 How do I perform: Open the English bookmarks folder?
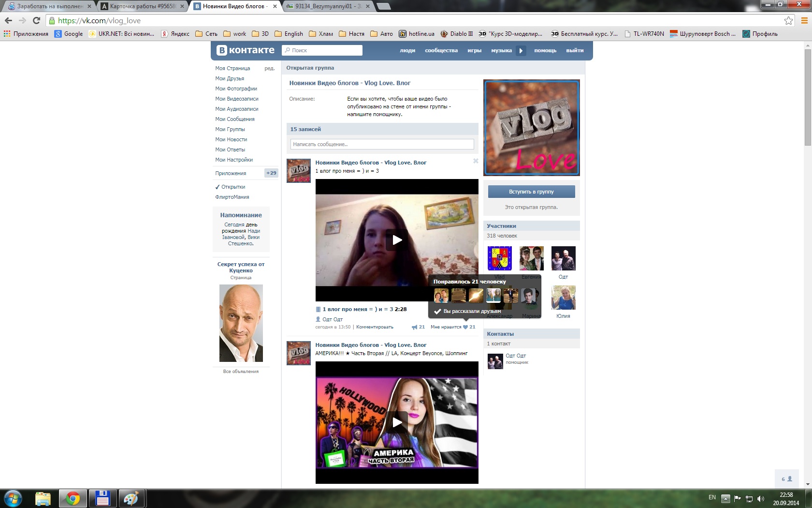[x=289, y=34]
